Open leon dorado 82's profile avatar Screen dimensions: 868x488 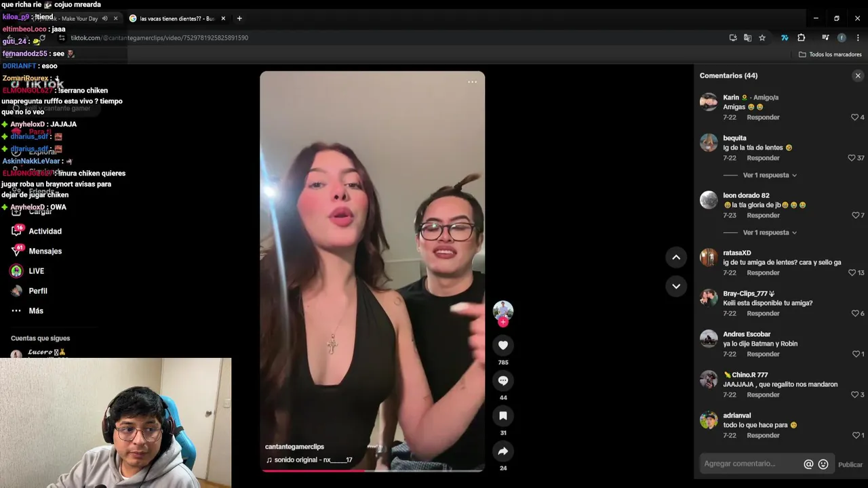[709, 199]
